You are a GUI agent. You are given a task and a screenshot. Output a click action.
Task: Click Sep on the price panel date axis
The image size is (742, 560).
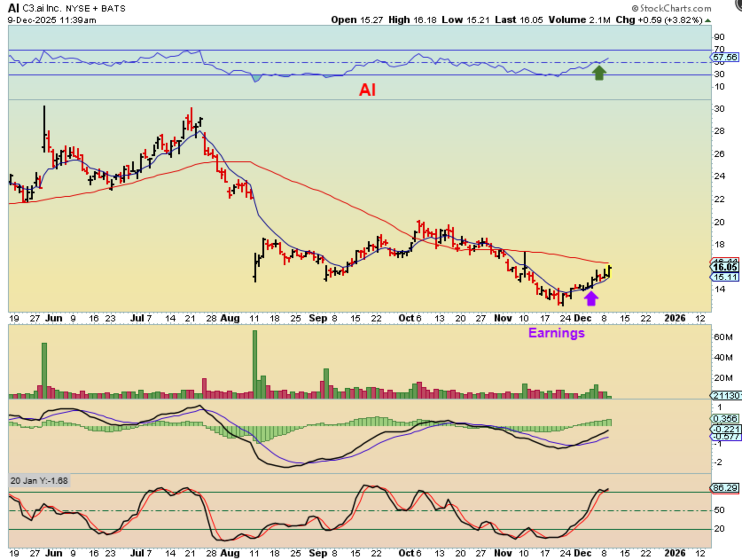318,318
